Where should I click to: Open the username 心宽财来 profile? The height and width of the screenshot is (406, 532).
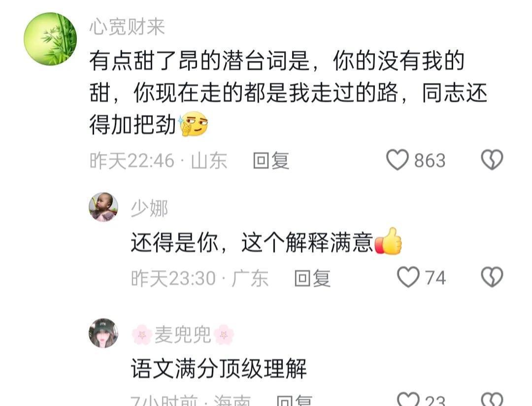pyautogui.click(x=127, y=27)
